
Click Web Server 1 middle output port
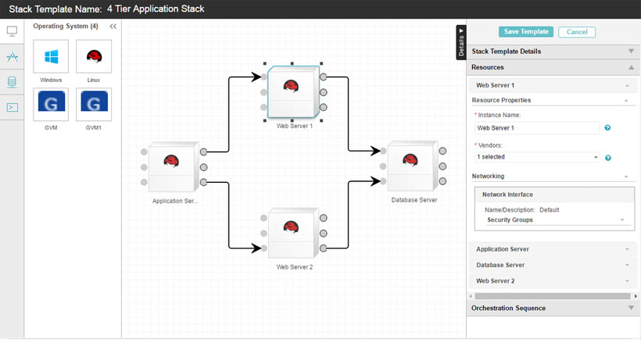click(x=324, y=92)
